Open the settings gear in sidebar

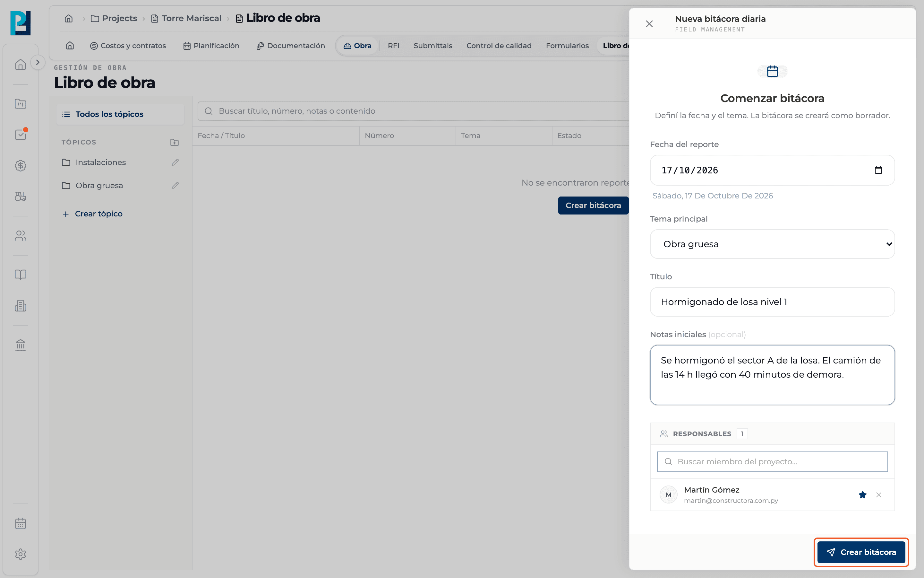pyautogui.click(x=20, y=554)
